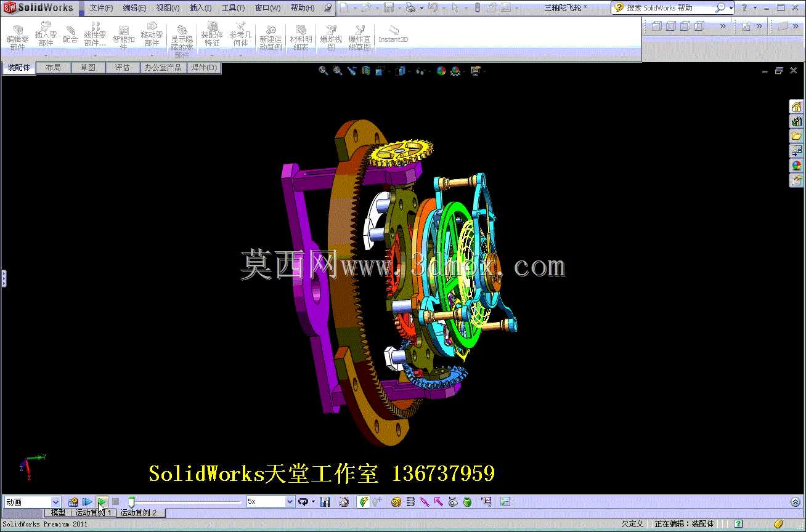Open the 动画 study type dropdown
The width and height of the screenshot is (806, 532).
pos(55,502)
